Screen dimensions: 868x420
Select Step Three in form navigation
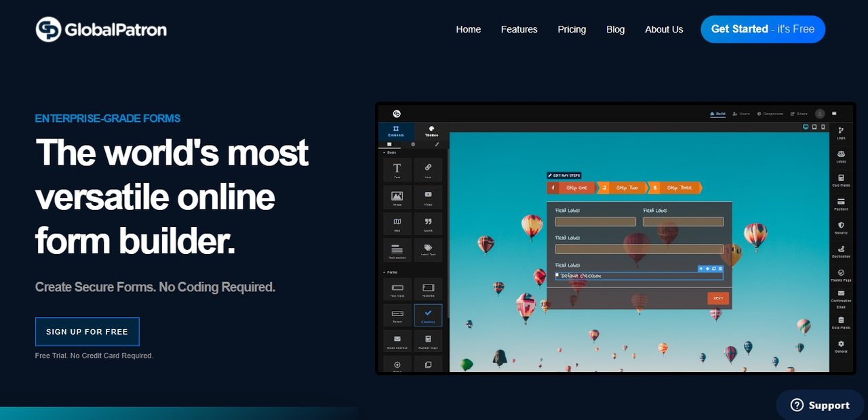pyautogui.click(x=674, y=188)
